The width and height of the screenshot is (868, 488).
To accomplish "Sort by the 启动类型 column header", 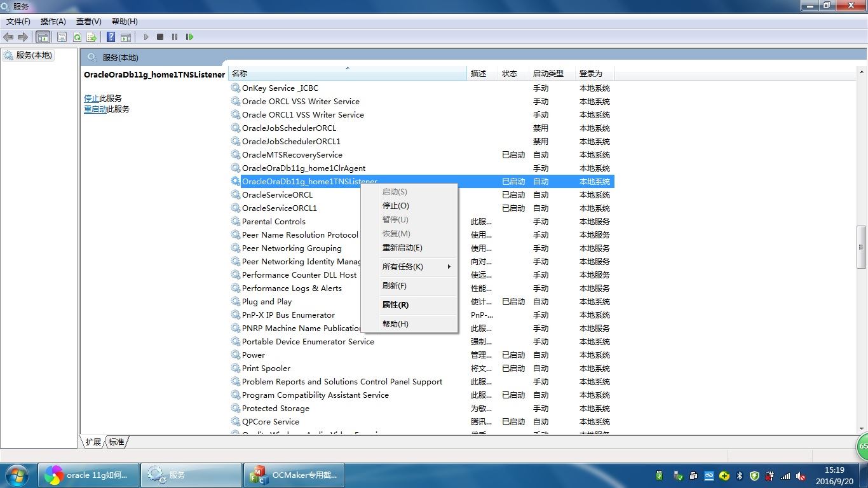I will (552, 74).
